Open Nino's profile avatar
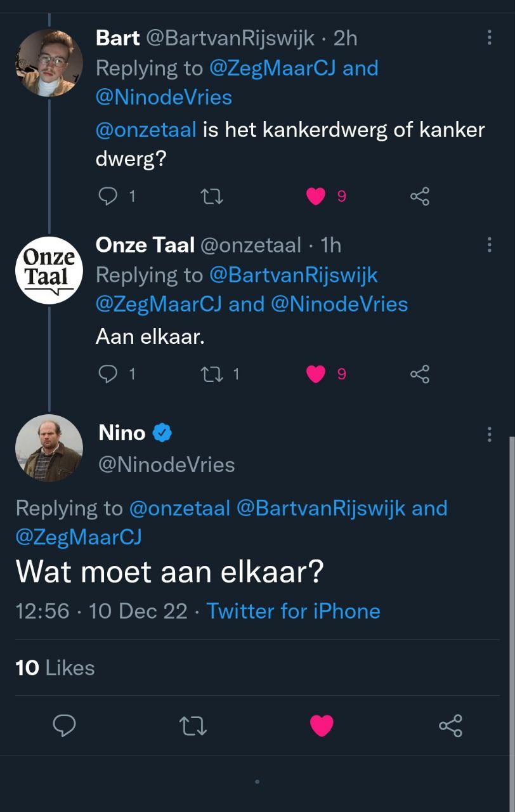Image resolution: width=515 pixels, height=812 pixels. coord(49,448)
